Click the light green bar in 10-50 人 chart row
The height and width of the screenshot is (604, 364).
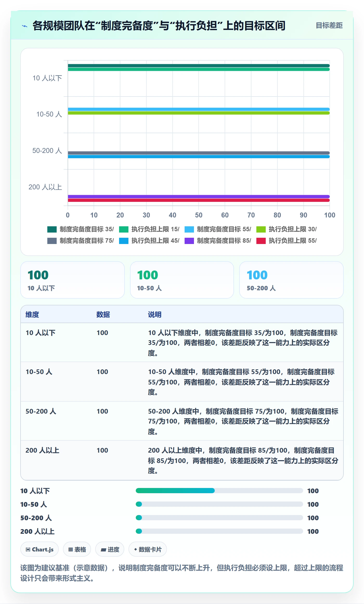(x=199, y=113)
